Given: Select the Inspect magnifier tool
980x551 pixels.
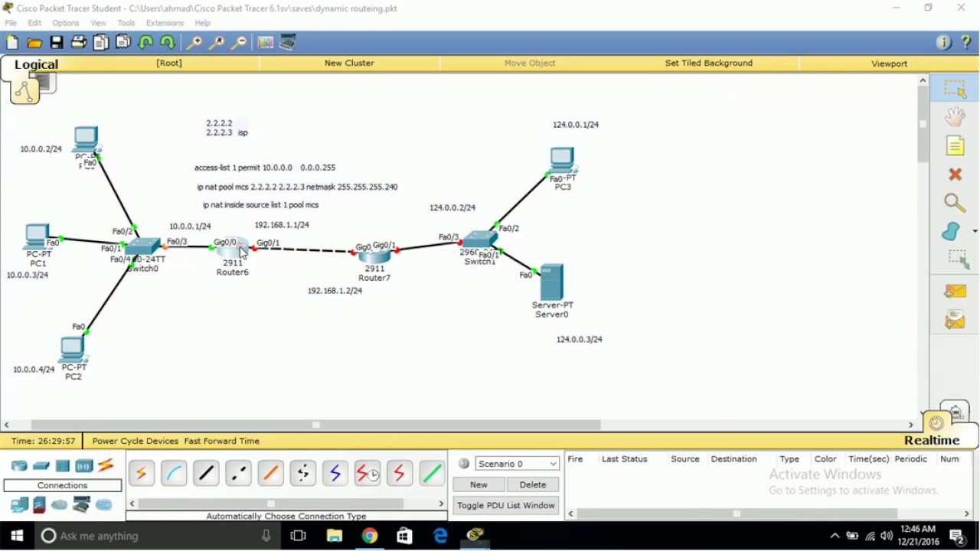Looking at the screenshot, I should pyautogui.click(x=955, y=203).
